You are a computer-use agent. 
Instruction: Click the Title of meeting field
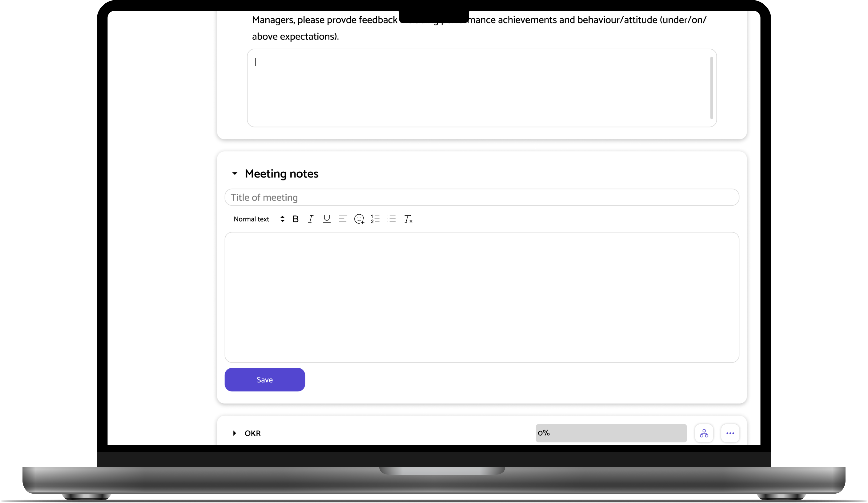tap(482, 197)
